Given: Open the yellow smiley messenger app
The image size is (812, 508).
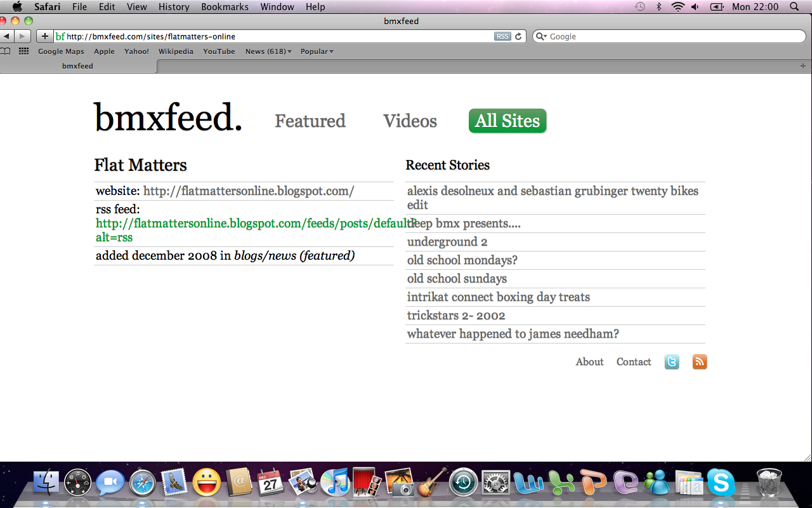Looking at the screenshot, I should point(206,483).
